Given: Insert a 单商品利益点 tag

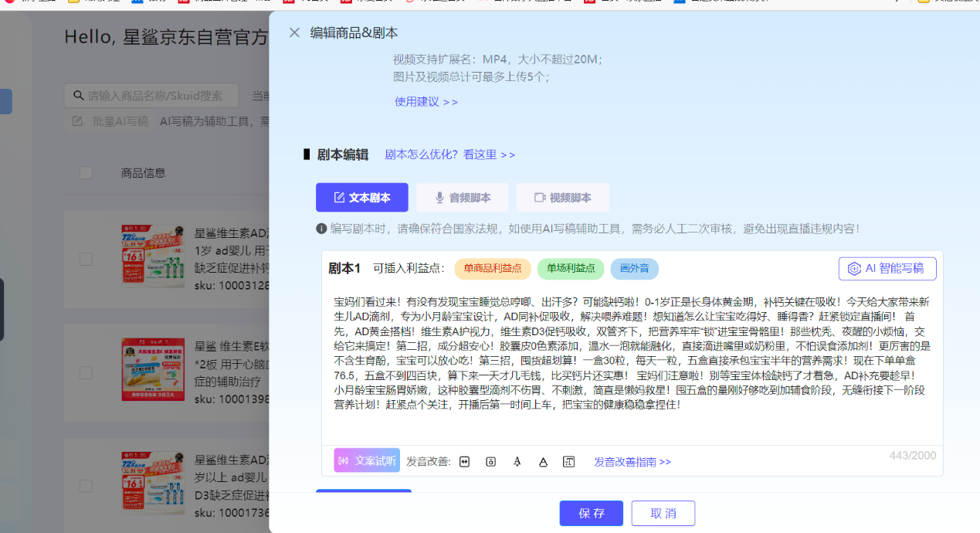Looking at the screenshot, I should (493, 268).
